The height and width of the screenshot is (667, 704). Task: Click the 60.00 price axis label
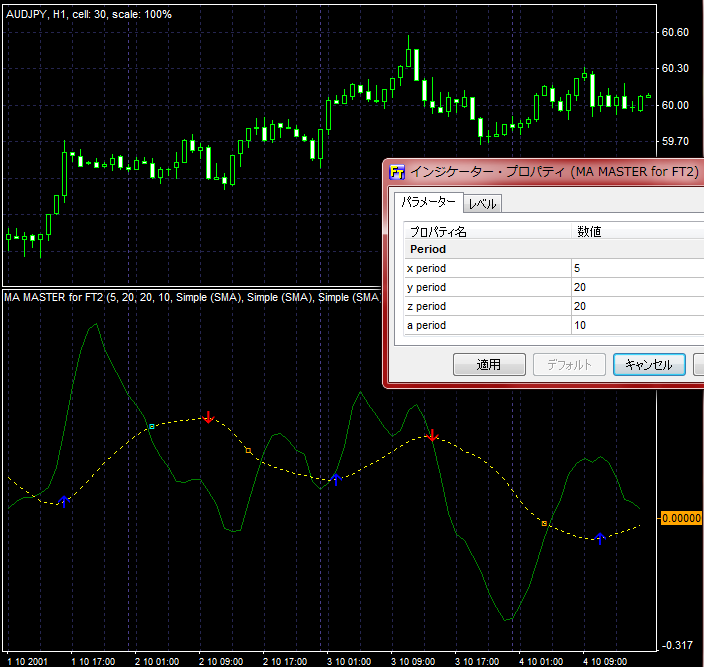[x=675, y=105]
